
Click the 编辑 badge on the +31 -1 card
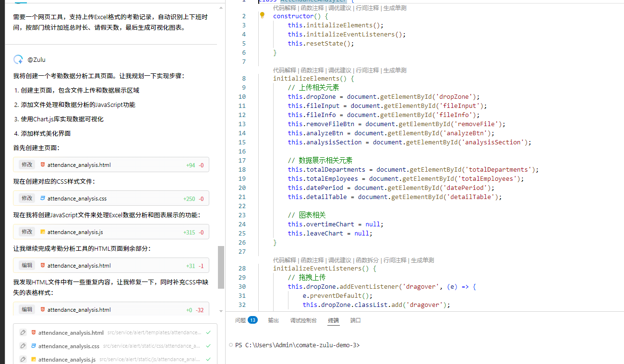pyautogui.click(x=27, y=265)
